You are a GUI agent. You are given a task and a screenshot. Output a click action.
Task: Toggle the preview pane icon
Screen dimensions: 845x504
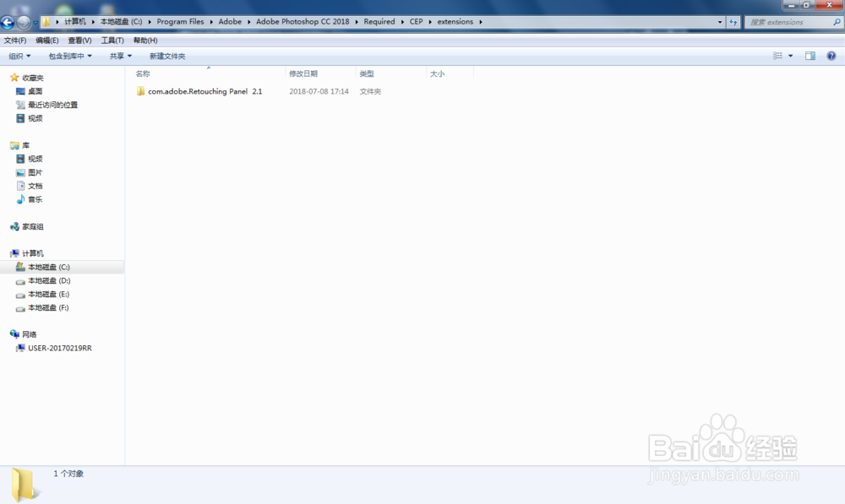pyautogui.click(x=810, y=56)
